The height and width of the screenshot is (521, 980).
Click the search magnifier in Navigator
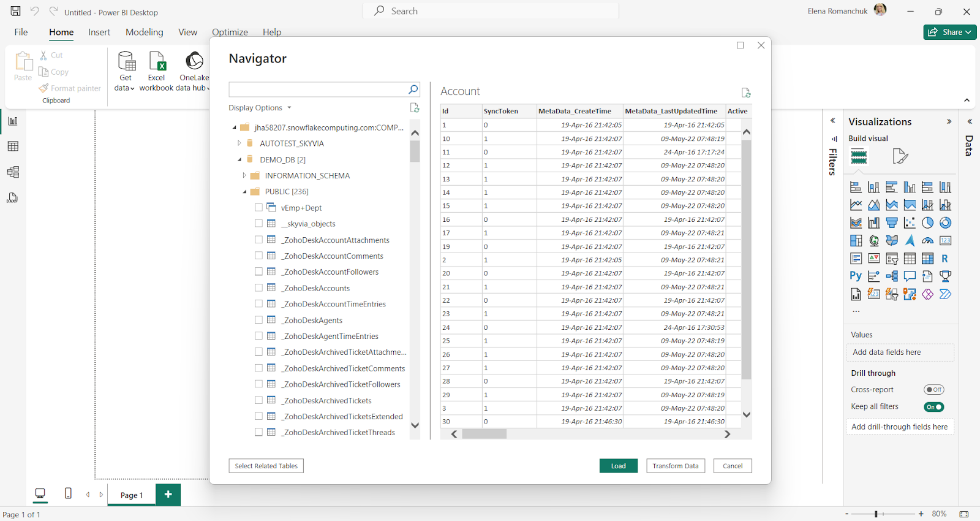(x=413, y=89)
